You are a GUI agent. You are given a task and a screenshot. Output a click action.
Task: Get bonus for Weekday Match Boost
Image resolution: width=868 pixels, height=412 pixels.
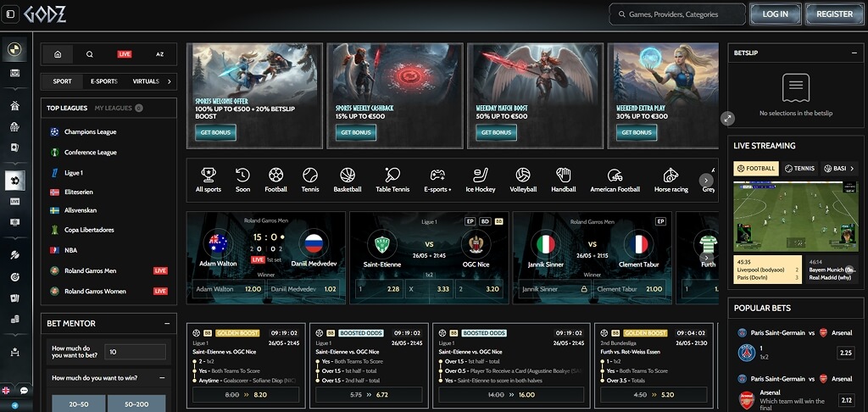point(496,132)
